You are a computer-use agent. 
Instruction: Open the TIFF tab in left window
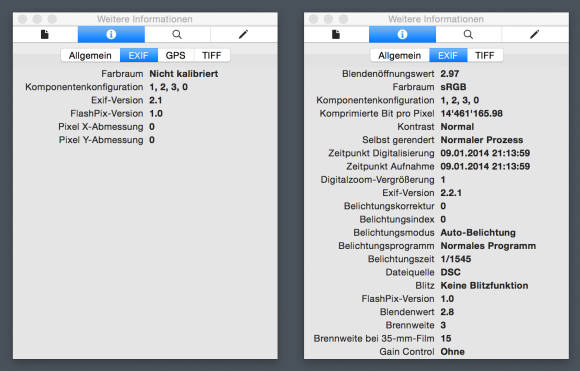click(212, 55)
